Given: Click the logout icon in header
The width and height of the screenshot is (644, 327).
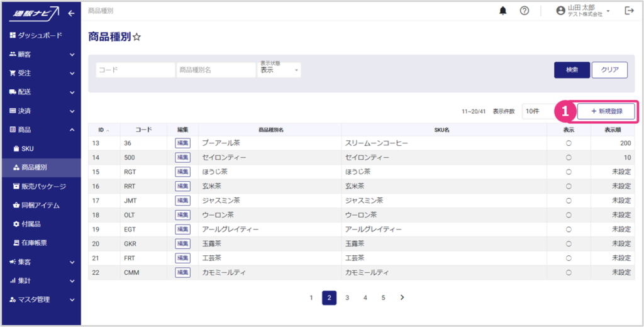Looking at the screenshot, I should (629, 11).
